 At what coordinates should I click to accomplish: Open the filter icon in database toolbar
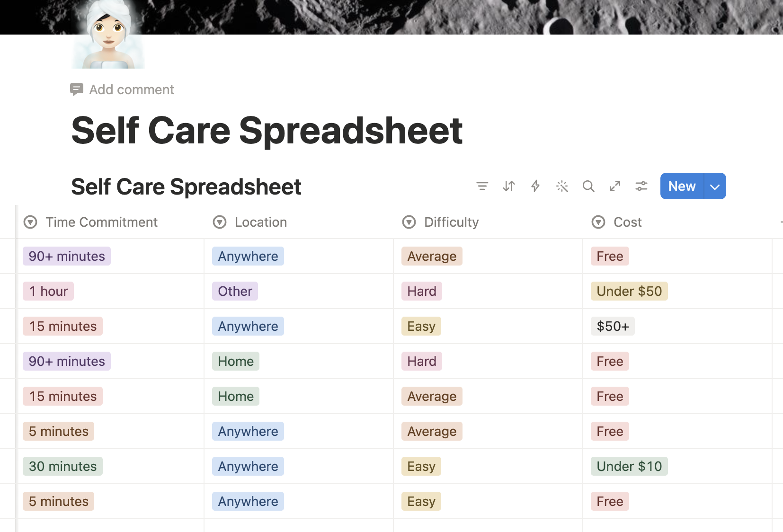482,186
